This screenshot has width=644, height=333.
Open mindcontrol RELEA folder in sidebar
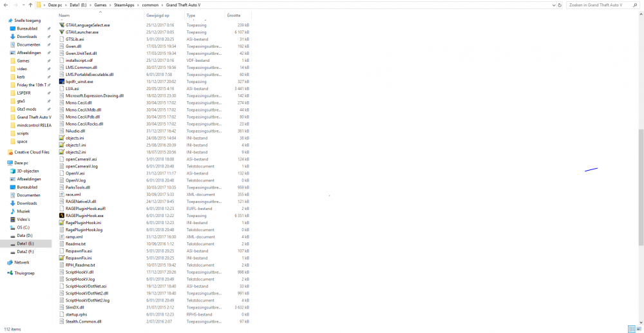pyautogui.click(x=34, y=125)
